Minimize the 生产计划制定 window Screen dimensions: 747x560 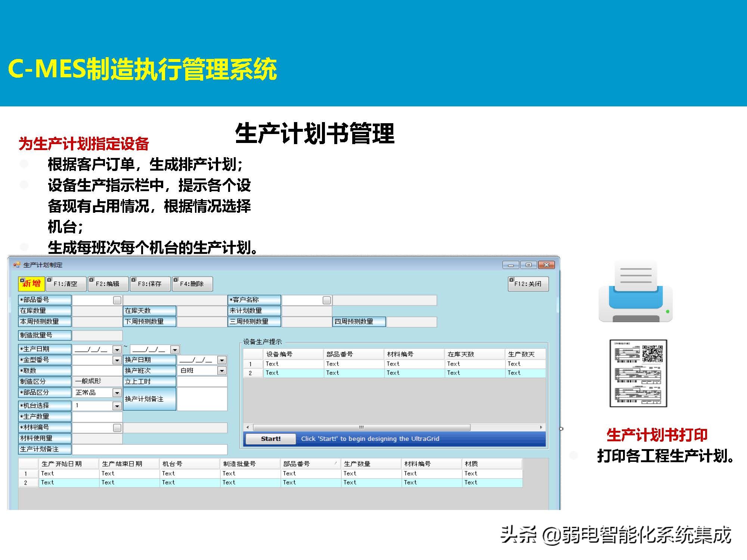pos(511,265)
